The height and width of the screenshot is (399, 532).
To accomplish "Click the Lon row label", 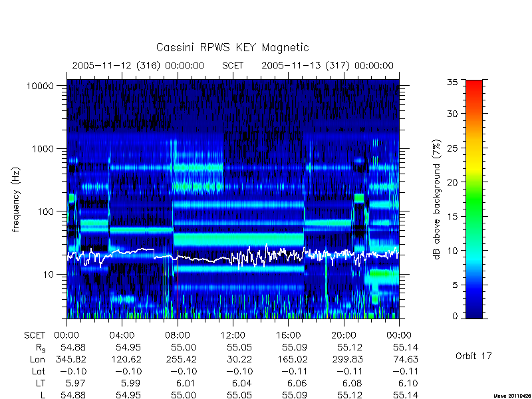I will (38, 359).
